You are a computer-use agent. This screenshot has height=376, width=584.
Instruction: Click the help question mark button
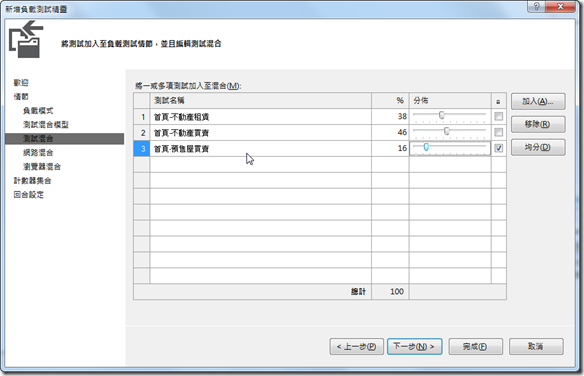click(536, 6)
